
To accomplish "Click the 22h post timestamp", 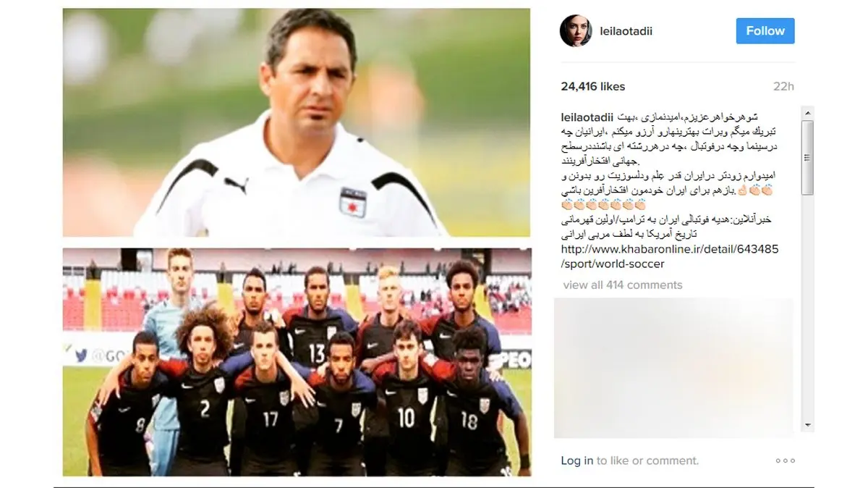I will click(x=783, y=86).
